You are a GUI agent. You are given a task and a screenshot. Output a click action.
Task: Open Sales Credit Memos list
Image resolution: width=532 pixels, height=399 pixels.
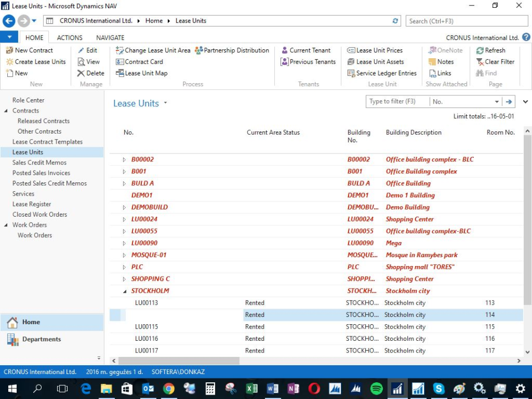pyautogui.click(x=39, y=162)
